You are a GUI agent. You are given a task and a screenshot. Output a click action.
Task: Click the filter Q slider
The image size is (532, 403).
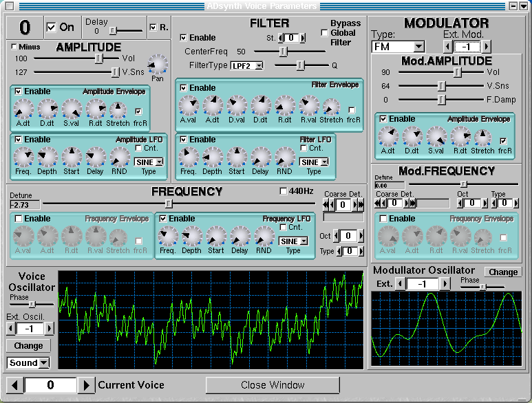click(301, 65)
